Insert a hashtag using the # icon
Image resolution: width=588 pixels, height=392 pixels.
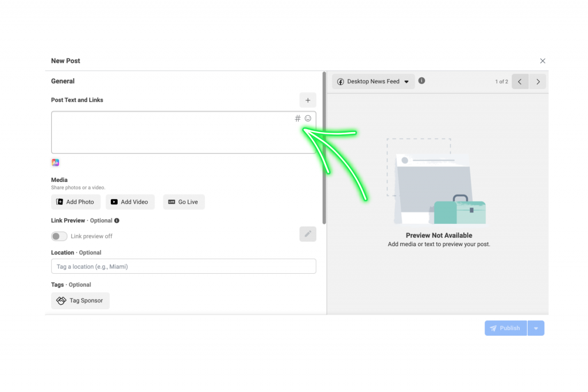298,118
